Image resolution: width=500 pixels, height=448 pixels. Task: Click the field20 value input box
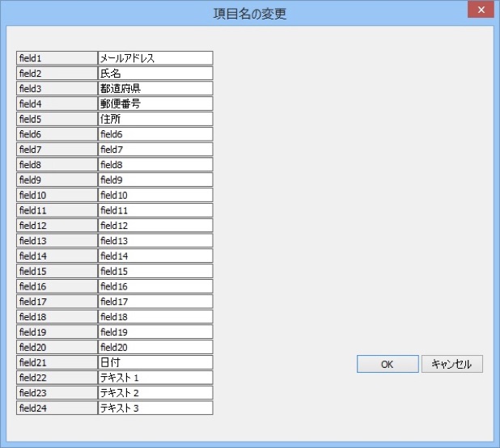[x=155, y=347]
